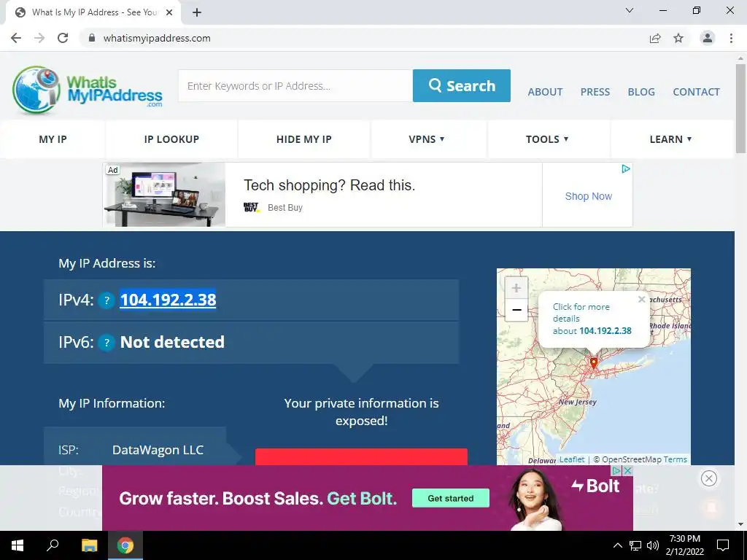Image resolution: width=747 pixels, height=560 pixels.
Task: Open the PRESS link
Action: pyautogui.click(x=595, y=92)
